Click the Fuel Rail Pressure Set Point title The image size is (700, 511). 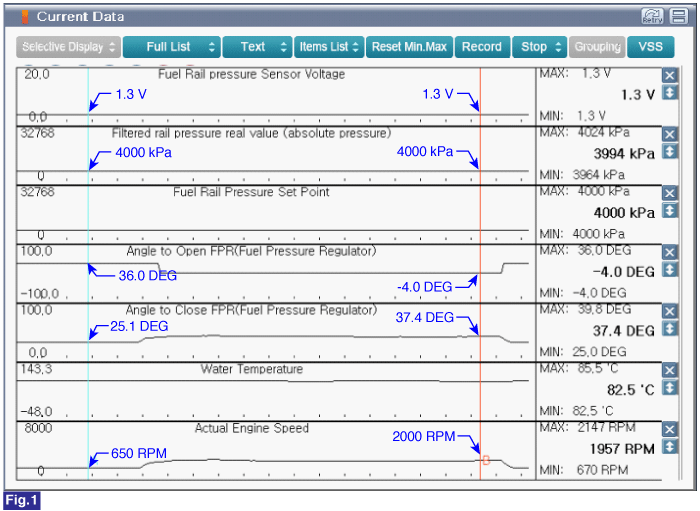[251, 192]
